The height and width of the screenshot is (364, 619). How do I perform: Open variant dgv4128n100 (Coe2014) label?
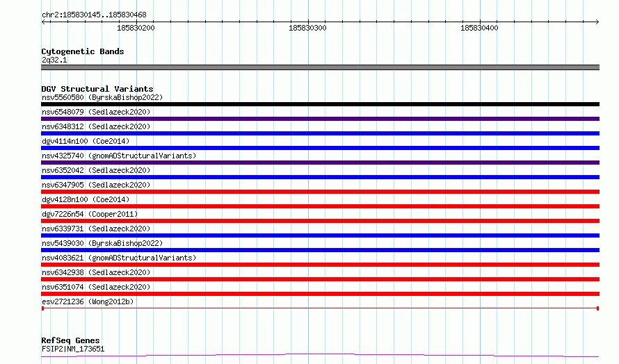[x=86, y=199]
